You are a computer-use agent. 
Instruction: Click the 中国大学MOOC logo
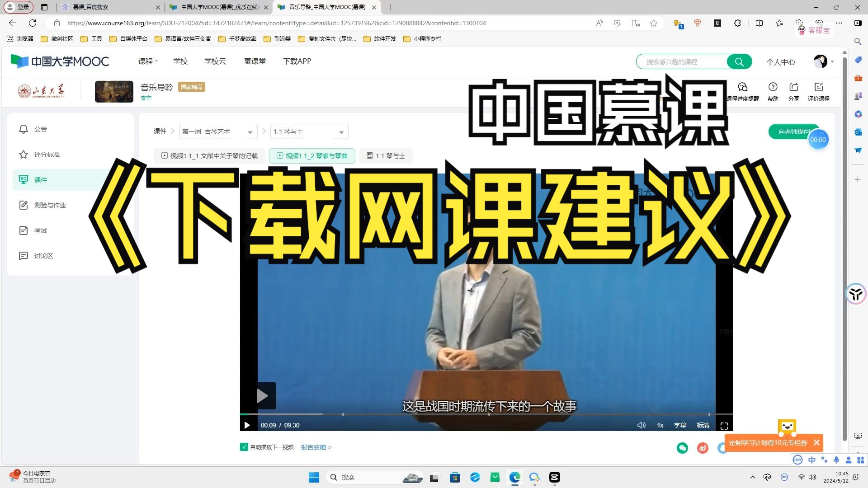pyautogui.click(x=60, y=61)
